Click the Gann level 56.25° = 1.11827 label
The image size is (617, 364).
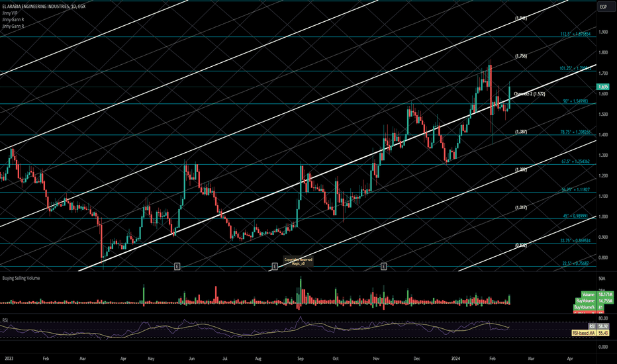click(x=575, y=190)
